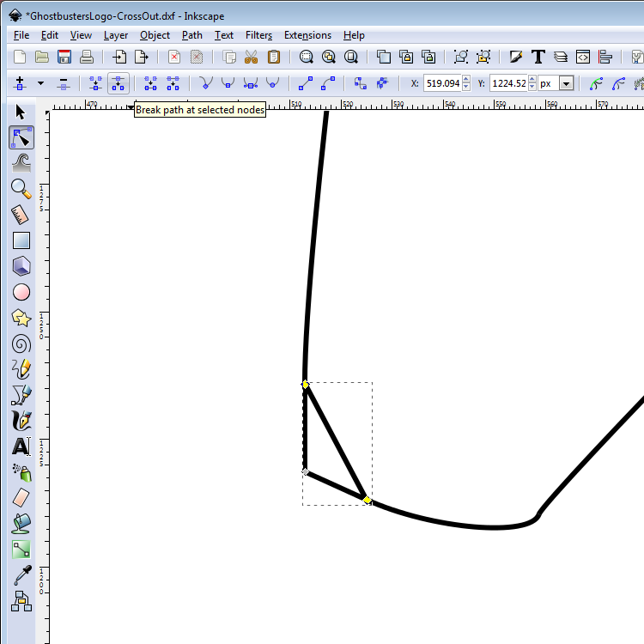Click the X coordinate field
The height and width of the screenshot is (644, 644).
click(x=443, y=83)
